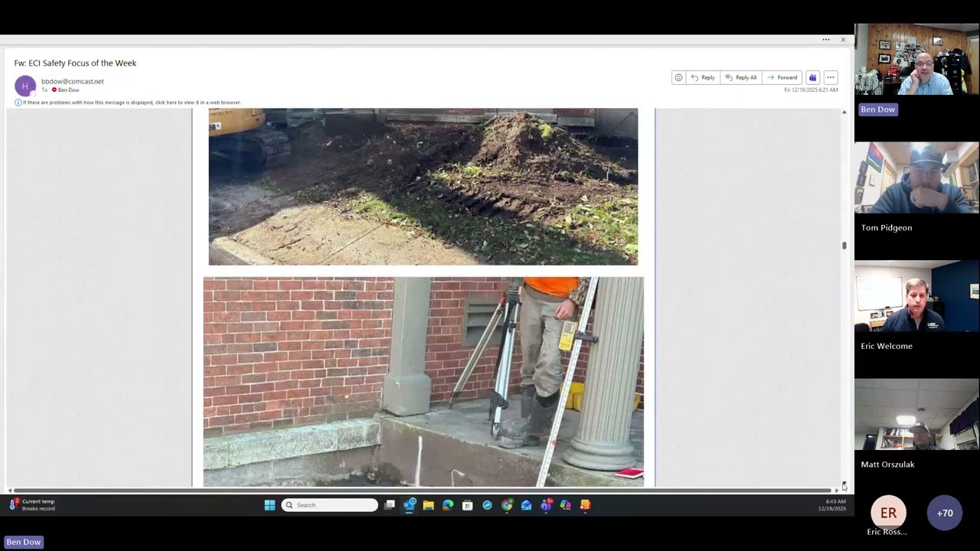
Task: Close the email message window
Action: coord(843,40)
